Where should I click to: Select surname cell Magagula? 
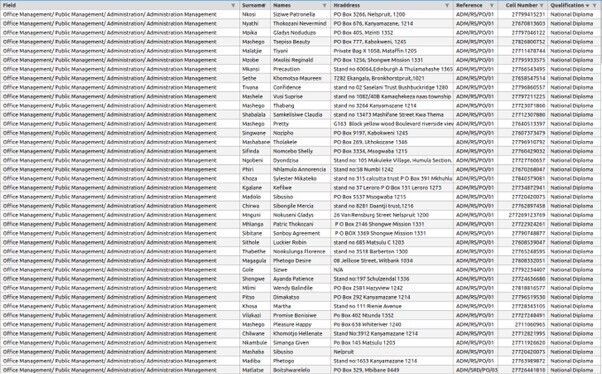click(255, 261)
